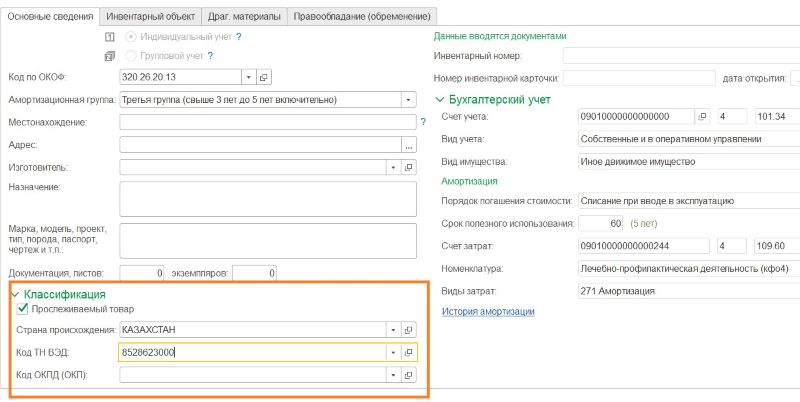The image size is (800, 402).
Task: Open the История амортизации link
Action: (x=488, y=312)
